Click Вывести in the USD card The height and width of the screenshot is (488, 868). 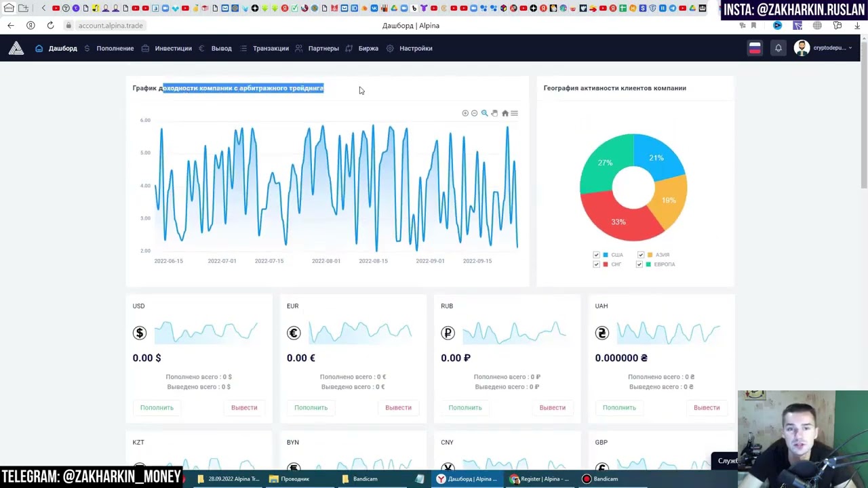point(244,407)
